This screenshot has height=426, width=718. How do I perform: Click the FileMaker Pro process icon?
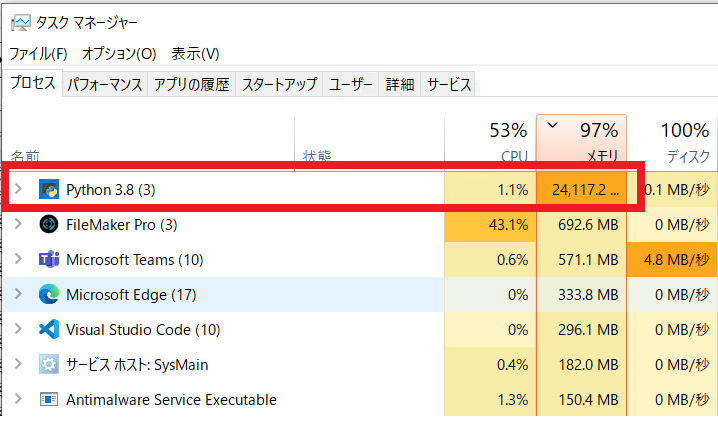[49, 224]
